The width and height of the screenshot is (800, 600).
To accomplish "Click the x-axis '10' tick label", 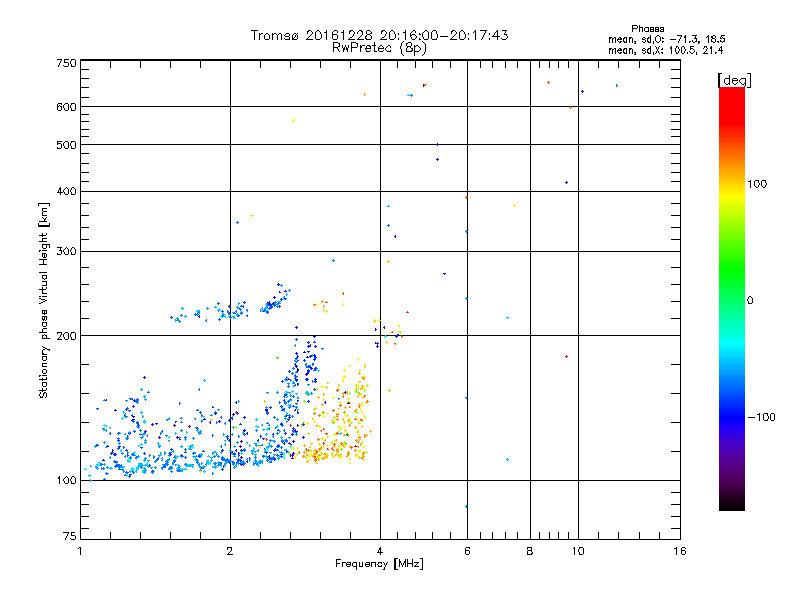I will point(578,551).
